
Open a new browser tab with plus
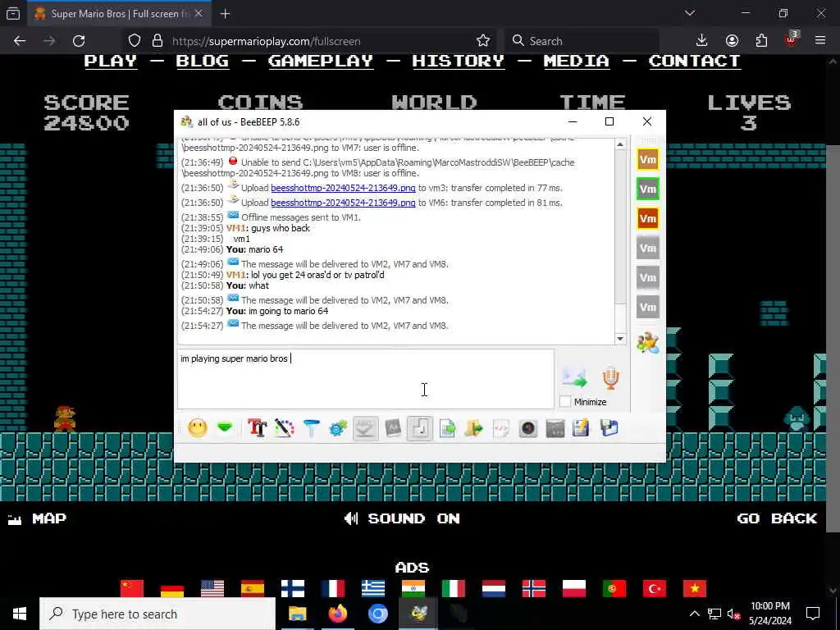[x=226, y=14]
